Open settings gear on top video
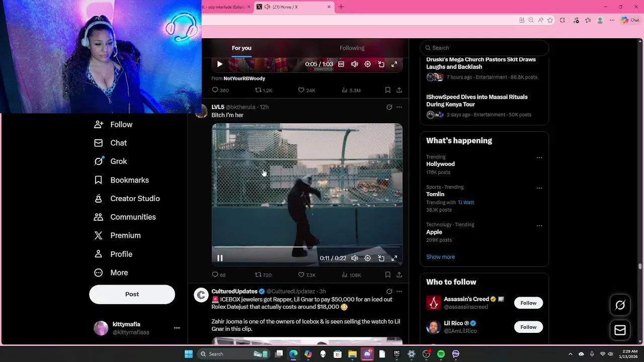Viewport: 644px width, 362px height. click(x=368, y=64)
